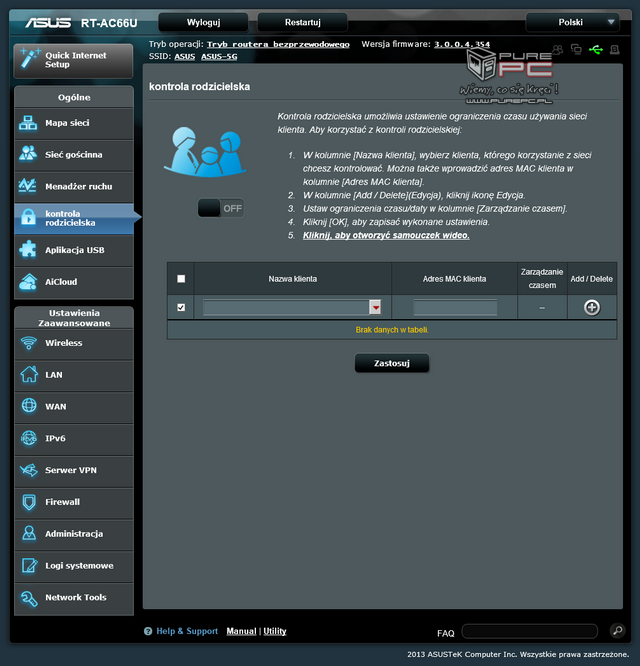
Task: Click the connected clients status icon in header
Action: tap(576, 50)
